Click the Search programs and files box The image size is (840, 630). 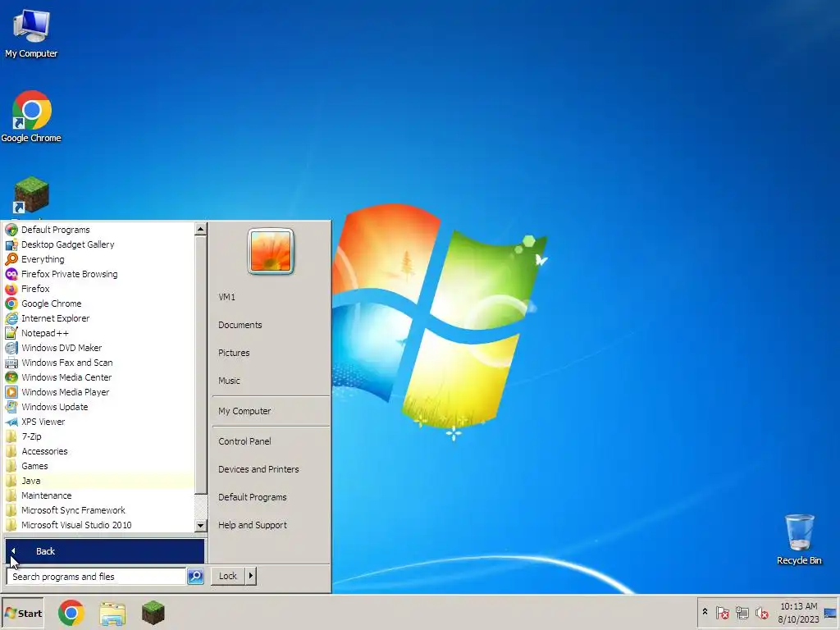pos(97,577)
